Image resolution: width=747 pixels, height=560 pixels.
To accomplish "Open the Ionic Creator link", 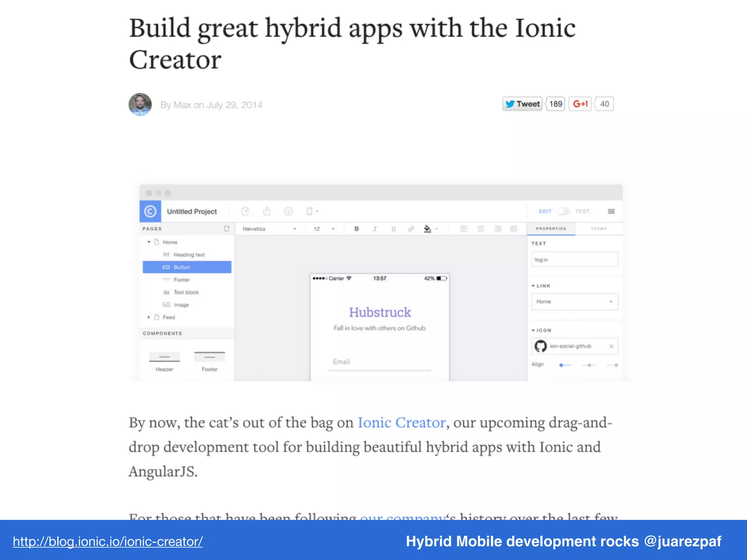I will 402,423.
